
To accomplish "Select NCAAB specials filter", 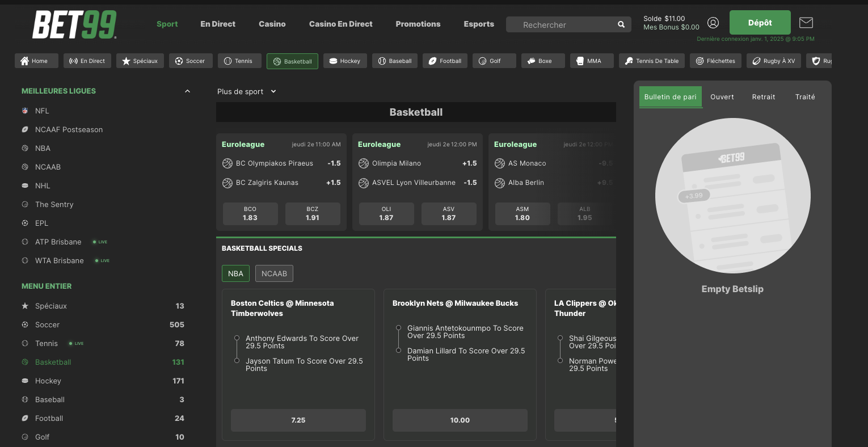I will (x=274, y=273).
